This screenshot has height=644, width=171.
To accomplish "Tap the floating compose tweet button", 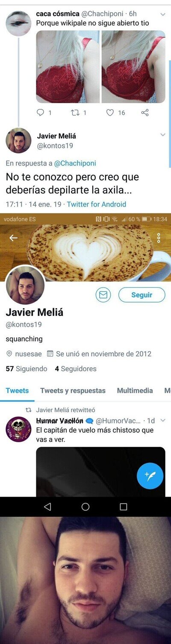I will (150, 475).
